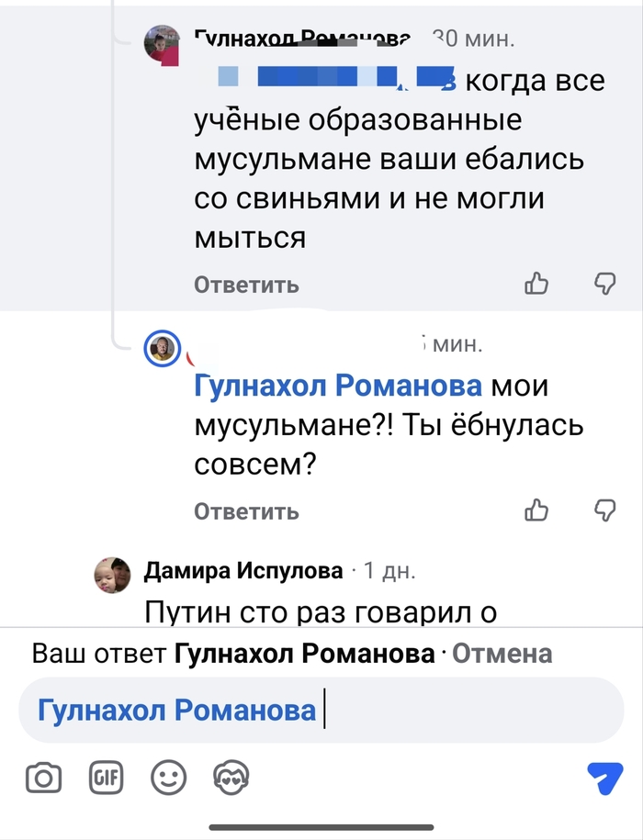643x840 pixels.
Task: Open Дамира Испулова's profile name
Action: click(243, 571)
